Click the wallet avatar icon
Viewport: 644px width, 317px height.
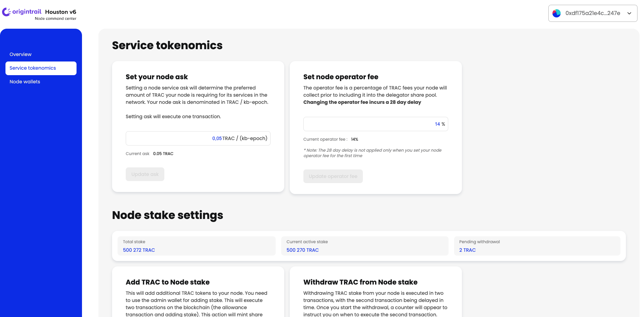coord(557,13)
